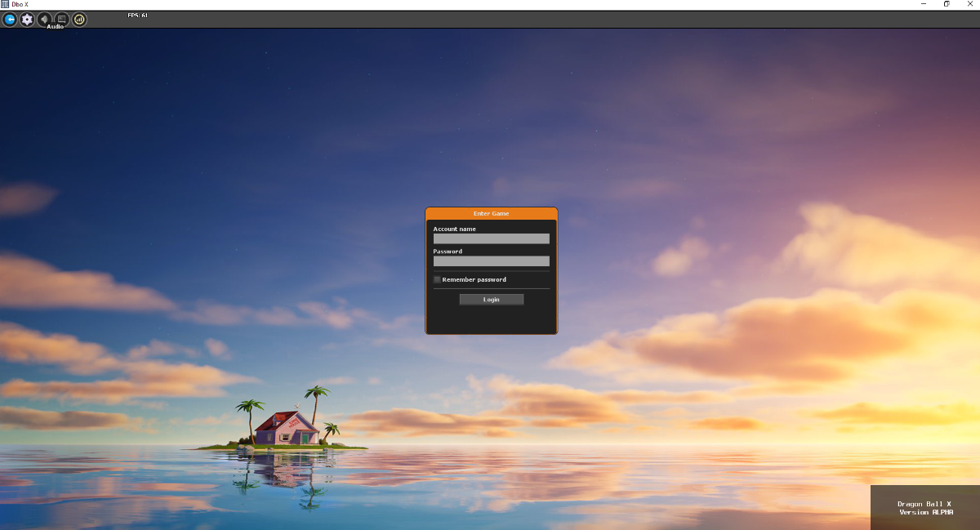
Task: Click the blue back arrow icon
Action: pyautogui.click(x=10, y=20)
